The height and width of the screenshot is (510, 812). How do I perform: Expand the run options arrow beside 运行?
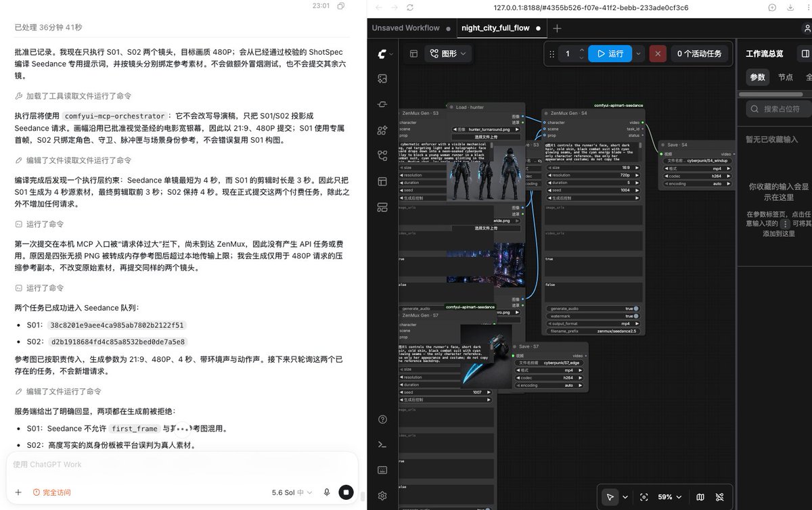638,53
